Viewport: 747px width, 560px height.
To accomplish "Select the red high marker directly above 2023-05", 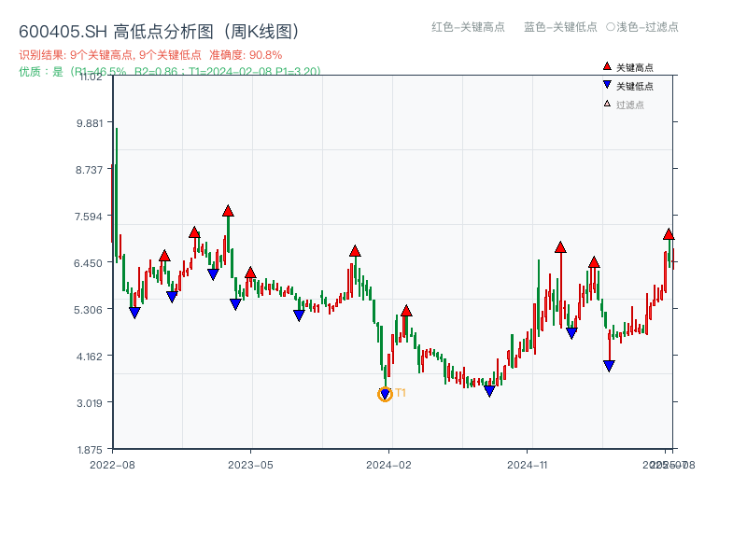I will (250, 273).
